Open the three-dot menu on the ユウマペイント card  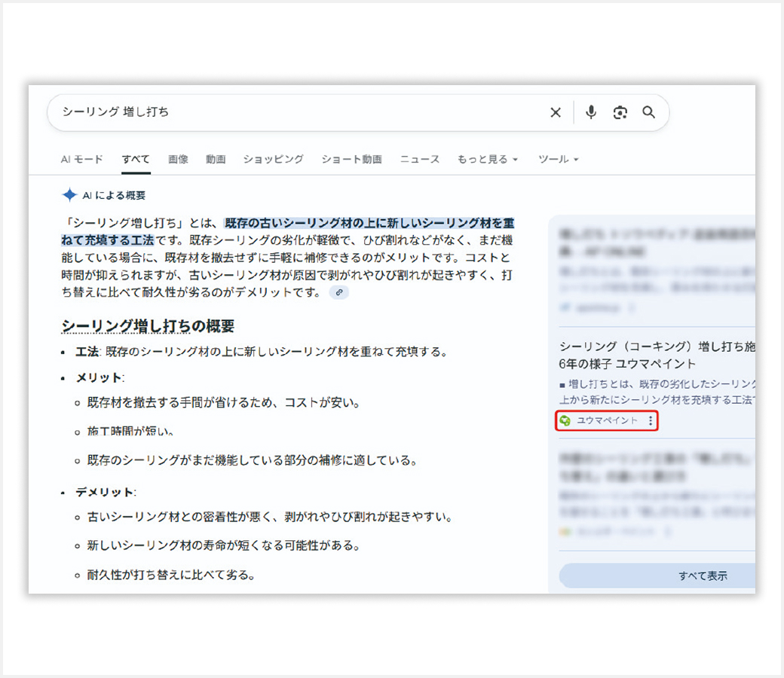650,421
